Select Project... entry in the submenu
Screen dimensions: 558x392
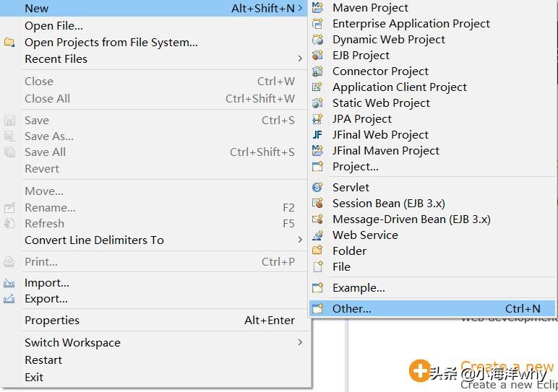click(x=432, y=166)
